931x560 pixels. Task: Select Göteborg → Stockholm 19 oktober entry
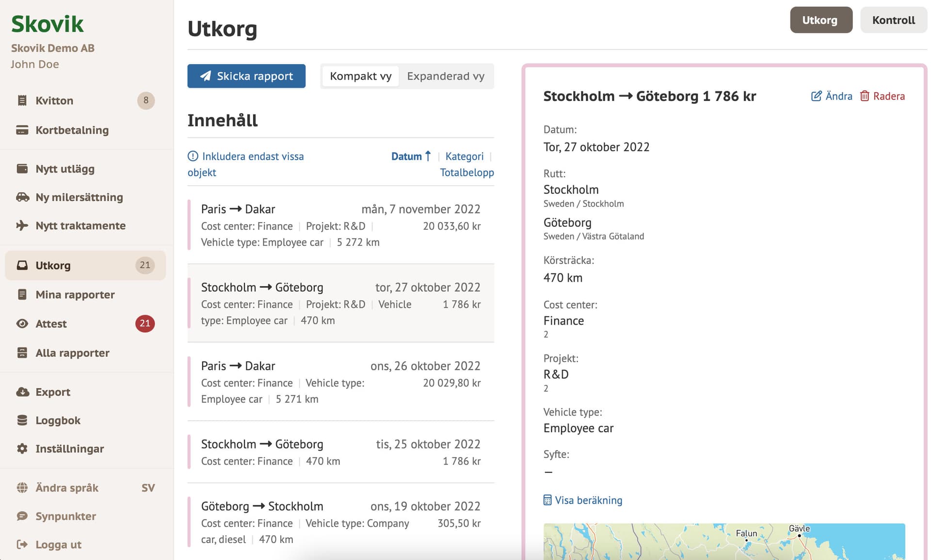click(x=340, y=522)
